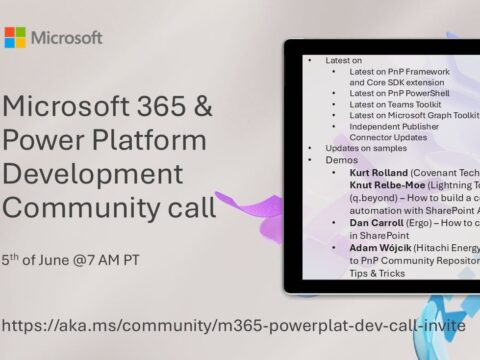Click Independent Publisher Connector Updates item
480x360 pixels.
click(x=394, y=132)
